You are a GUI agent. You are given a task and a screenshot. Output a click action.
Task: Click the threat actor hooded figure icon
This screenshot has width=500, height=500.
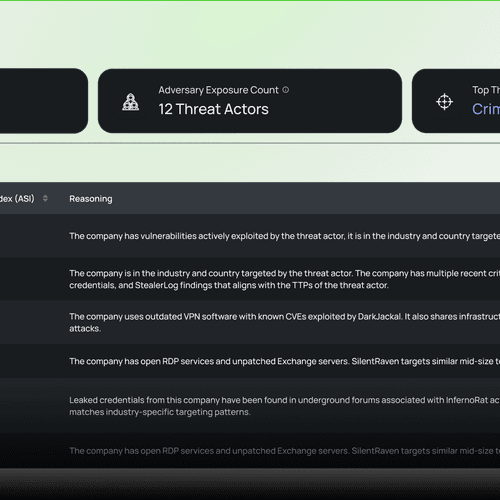[130, 102]
